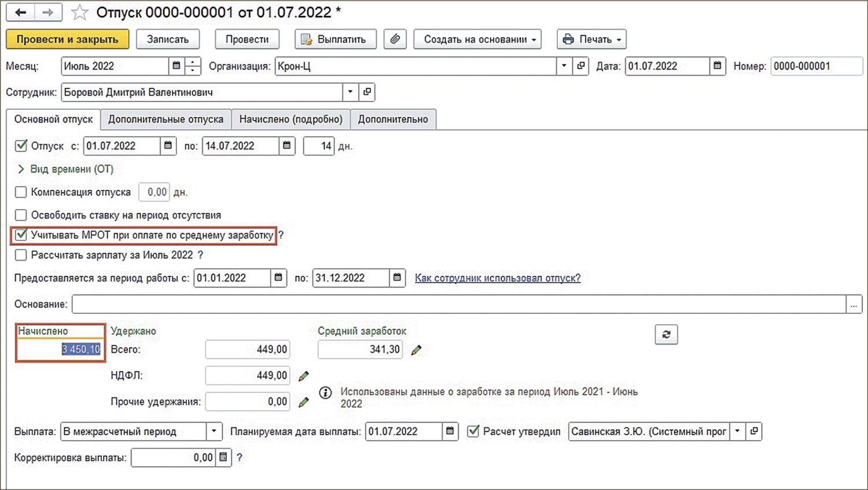Click Провести button
The width and height of the screenshot is (868, 490).
pos(247,39)
